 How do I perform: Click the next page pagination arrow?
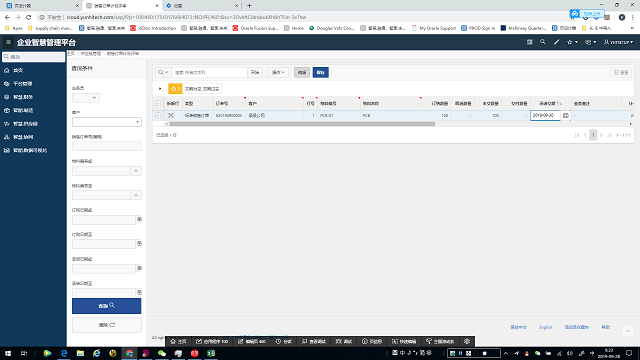point(601,135)
